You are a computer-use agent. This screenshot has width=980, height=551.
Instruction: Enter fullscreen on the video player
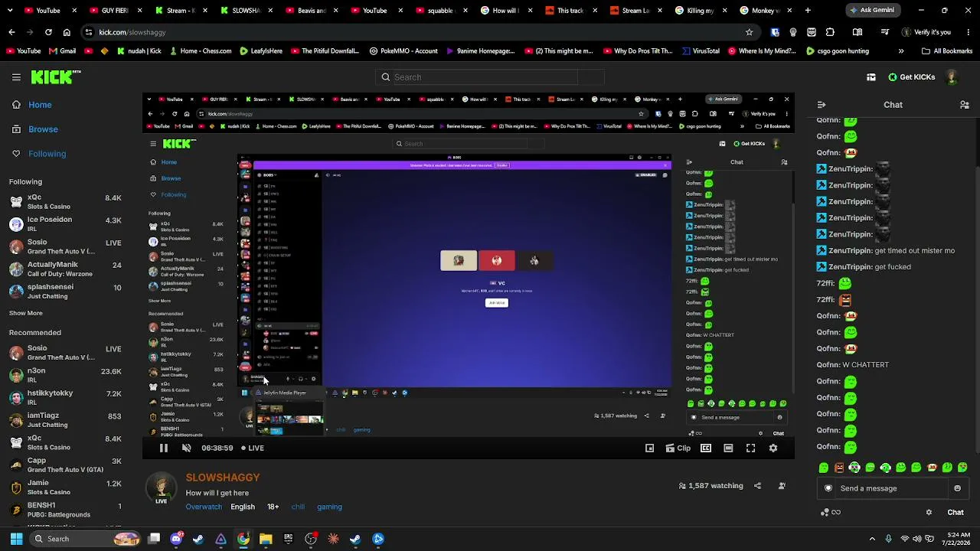[x=750, y=448]
